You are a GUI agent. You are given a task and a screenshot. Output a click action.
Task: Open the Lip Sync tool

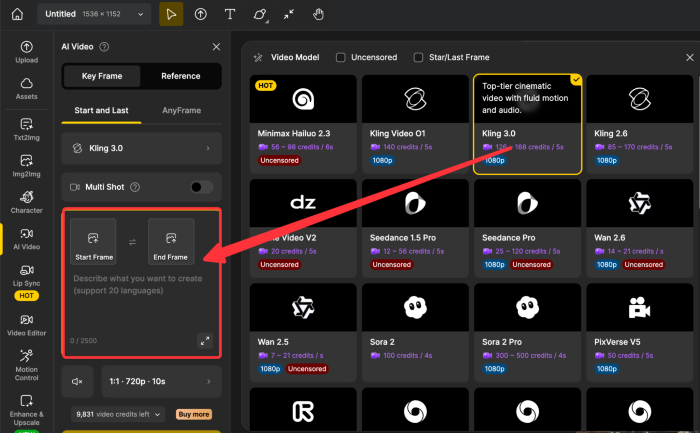(27, 282)
